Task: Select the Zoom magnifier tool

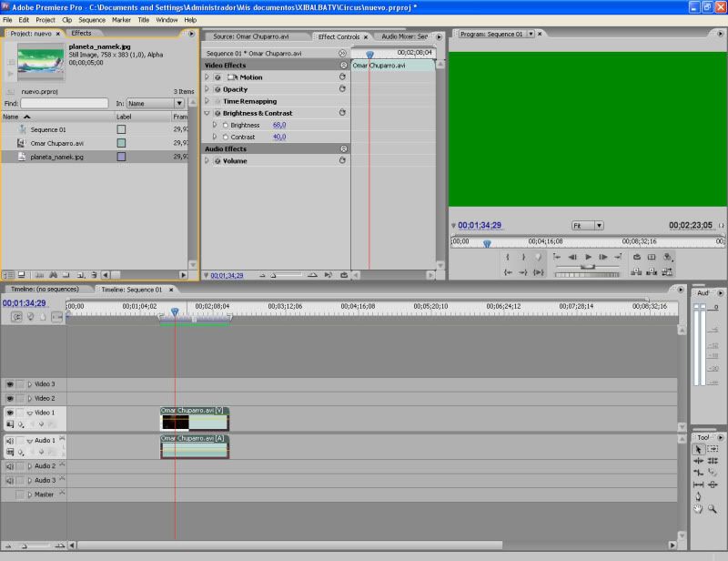Action: [713, 509]
